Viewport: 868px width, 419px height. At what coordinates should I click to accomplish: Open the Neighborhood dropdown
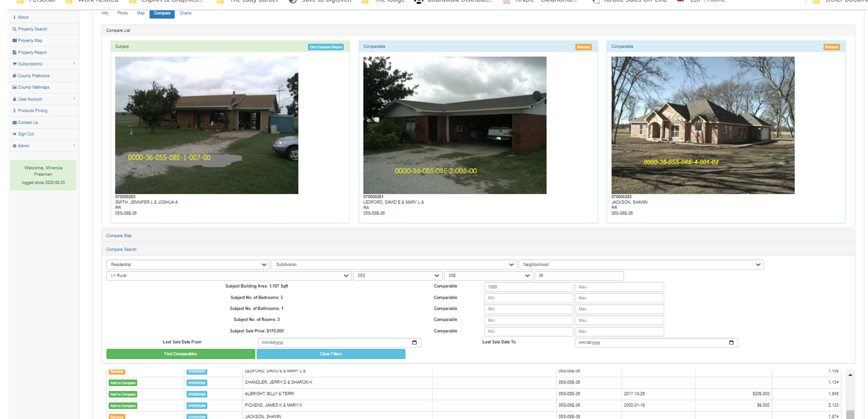(x=641, y=265)
